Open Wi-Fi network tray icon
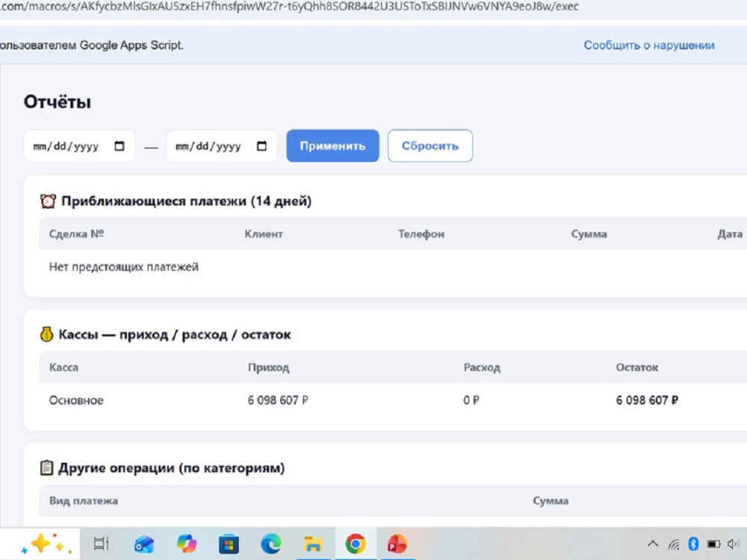This screenshot has height=560, width=747. coord(673,544)
